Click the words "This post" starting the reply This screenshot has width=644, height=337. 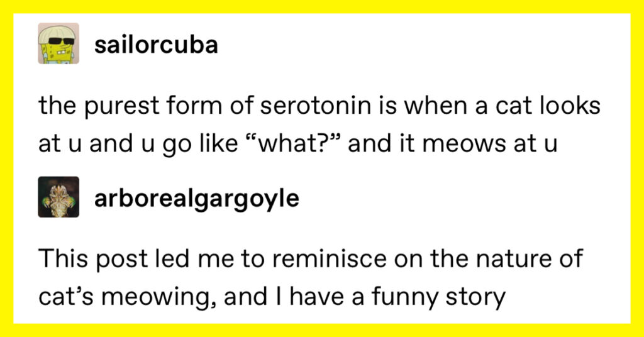coord(93,259)
